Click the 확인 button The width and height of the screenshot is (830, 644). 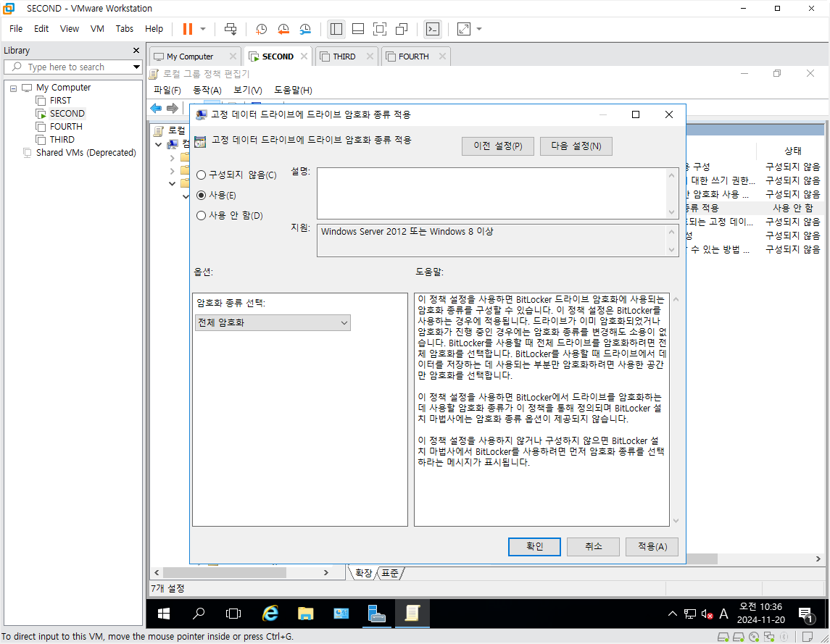(x=534, y=547)
